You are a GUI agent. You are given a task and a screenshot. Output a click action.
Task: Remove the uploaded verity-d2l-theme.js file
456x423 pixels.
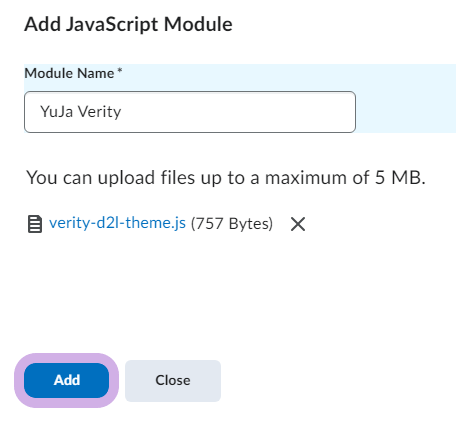pyautogui.click(x=298, y=224)
